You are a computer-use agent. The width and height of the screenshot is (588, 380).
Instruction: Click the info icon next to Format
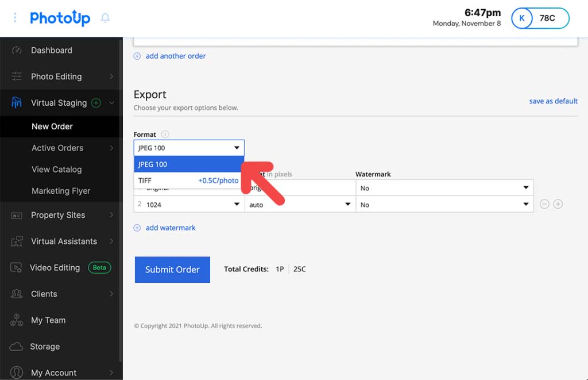tap(165, 135)
